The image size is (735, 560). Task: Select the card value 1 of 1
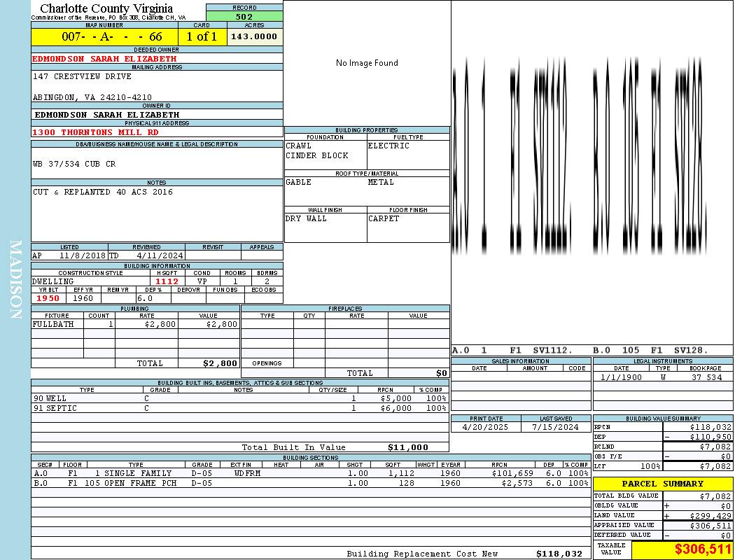pyautogui.click(x=202, y=36)
